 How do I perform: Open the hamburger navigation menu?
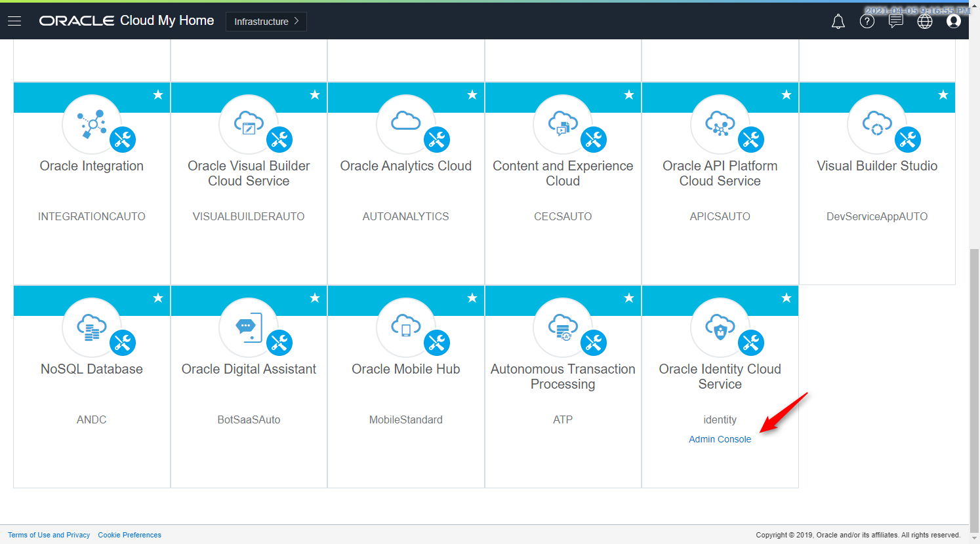(x=14, y=20)
